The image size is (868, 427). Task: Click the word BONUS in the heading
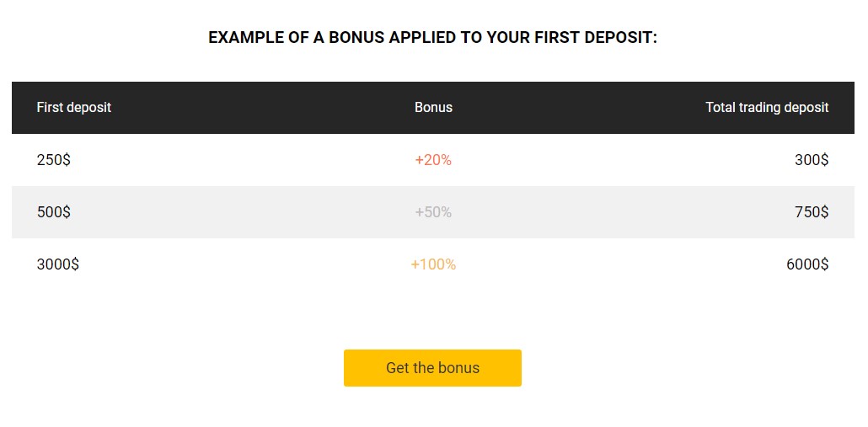pos(356,38)
